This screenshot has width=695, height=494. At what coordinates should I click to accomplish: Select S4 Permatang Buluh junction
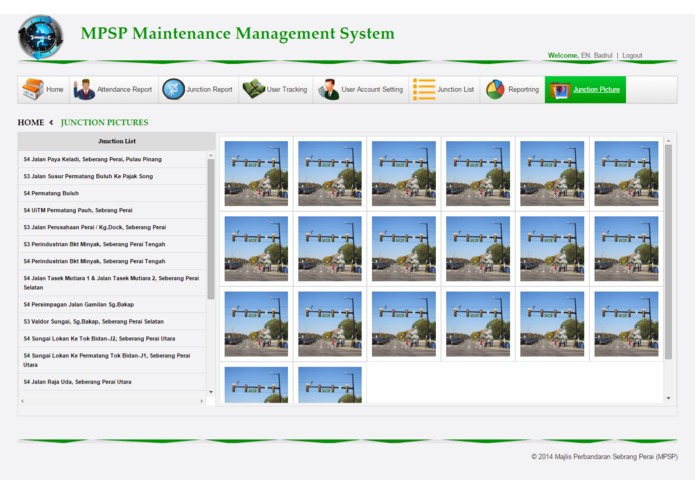[113, 193]
